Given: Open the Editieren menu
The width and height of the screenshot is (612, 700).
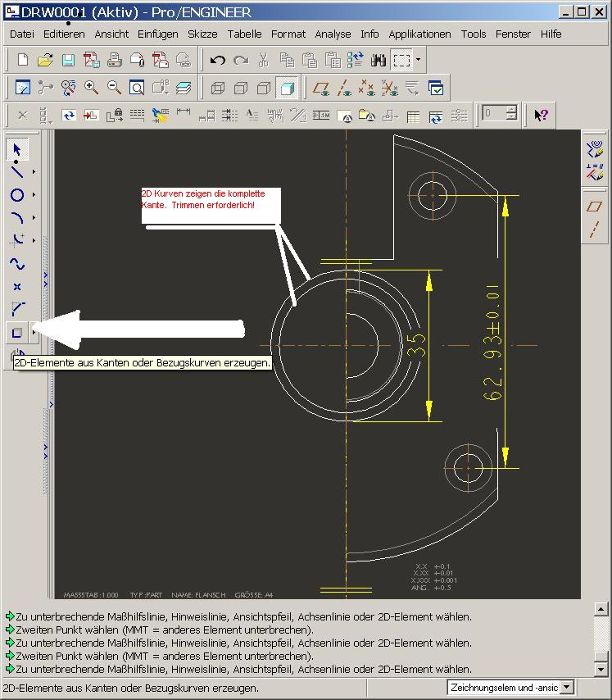Looking at the screenshot, I should point(64,34).
